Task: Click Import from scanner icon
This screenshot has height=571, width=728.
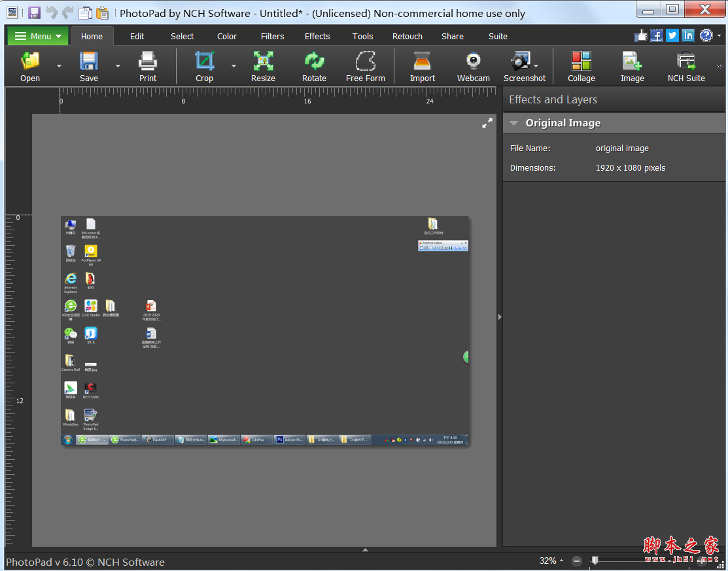Action: [x=423, y=61]
